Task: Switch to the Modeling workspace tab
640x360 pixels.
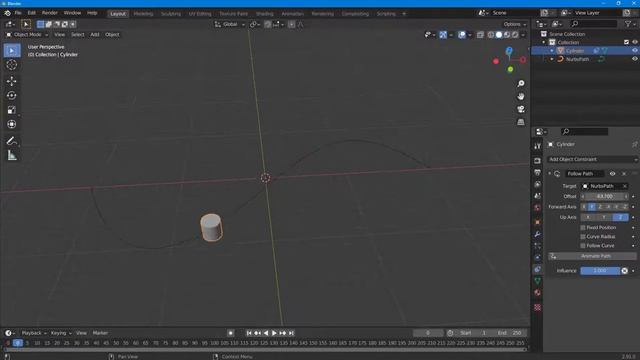Action: 143,13
